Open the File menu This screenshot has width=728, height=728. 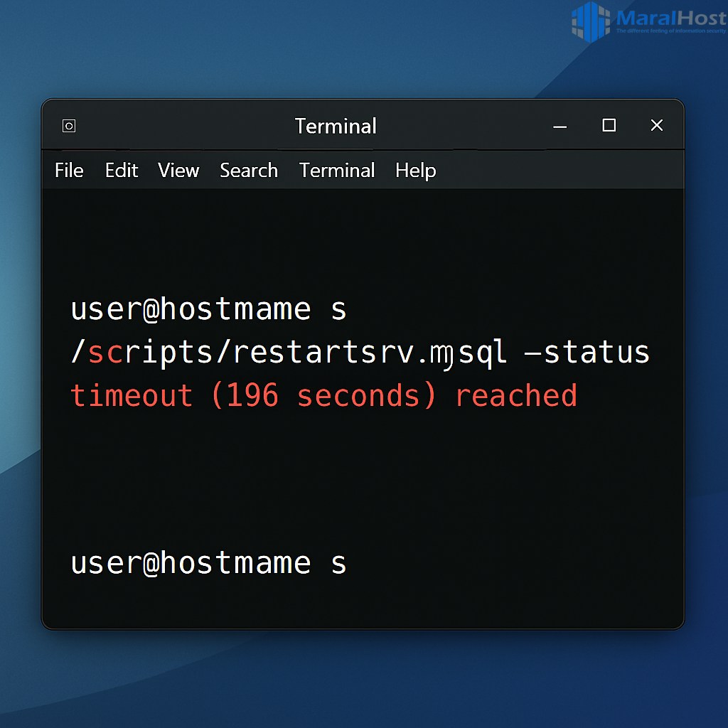point(68,171)
